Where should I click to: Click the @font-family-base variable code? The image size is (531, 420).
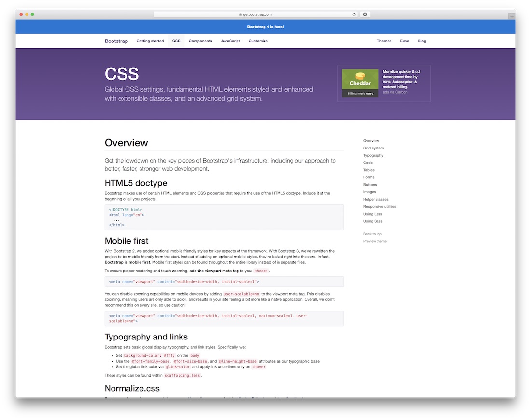pyautogui.click(x=150, y=362)
